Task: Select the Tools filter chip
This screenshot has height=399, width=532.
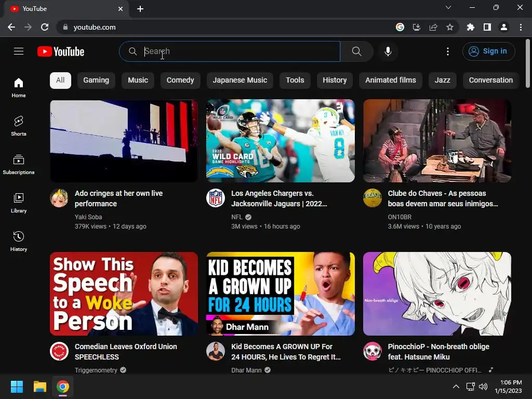Action: click(x=295, y=81)
